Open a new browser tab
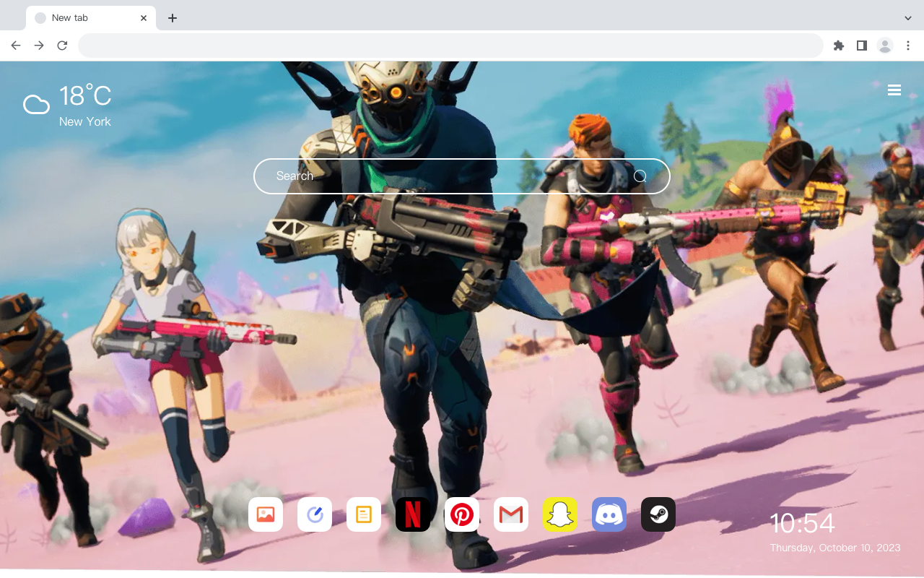Screen dimensions: 924x578 (172, 18)
